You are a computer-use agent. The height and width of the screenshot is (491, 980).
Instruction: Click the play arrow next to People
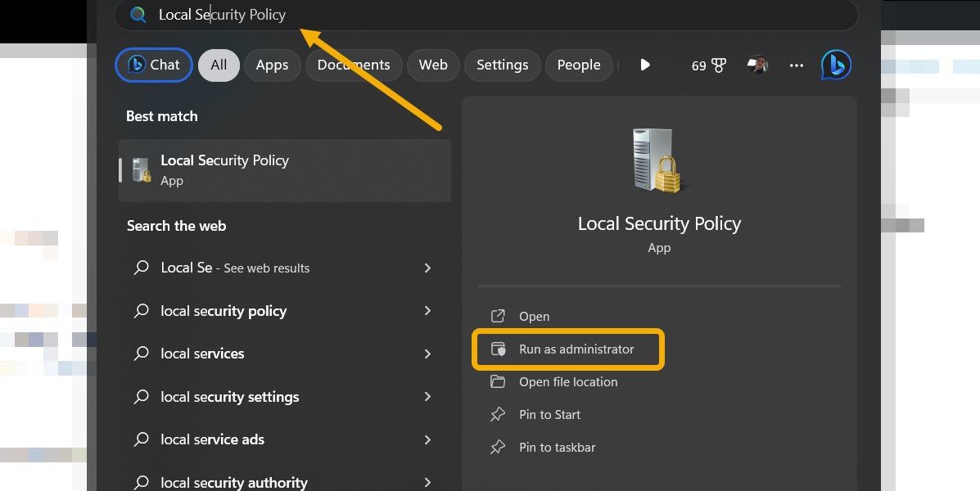(645, 65)
